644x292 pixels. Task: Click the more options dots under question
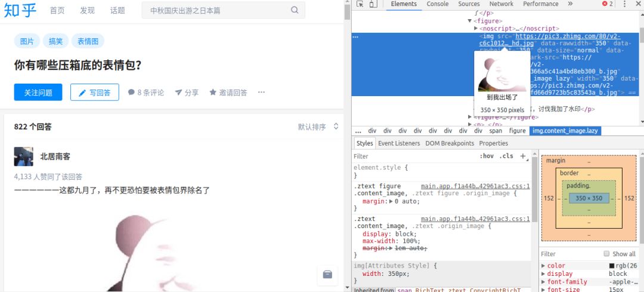(261, 93)
